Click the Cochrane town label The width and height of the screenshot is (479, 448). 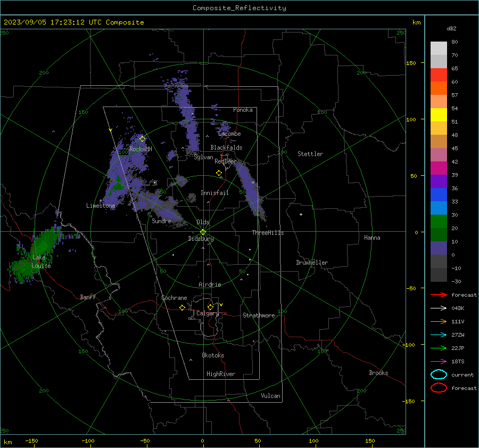[x=174, y=298]
